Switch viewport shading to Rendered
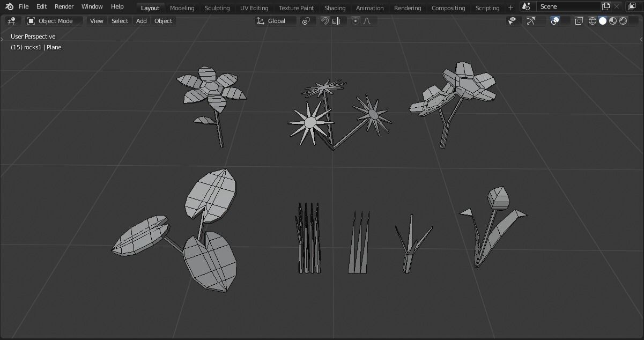Viewport: 644px width, 340px height. [x=623, y=21]
